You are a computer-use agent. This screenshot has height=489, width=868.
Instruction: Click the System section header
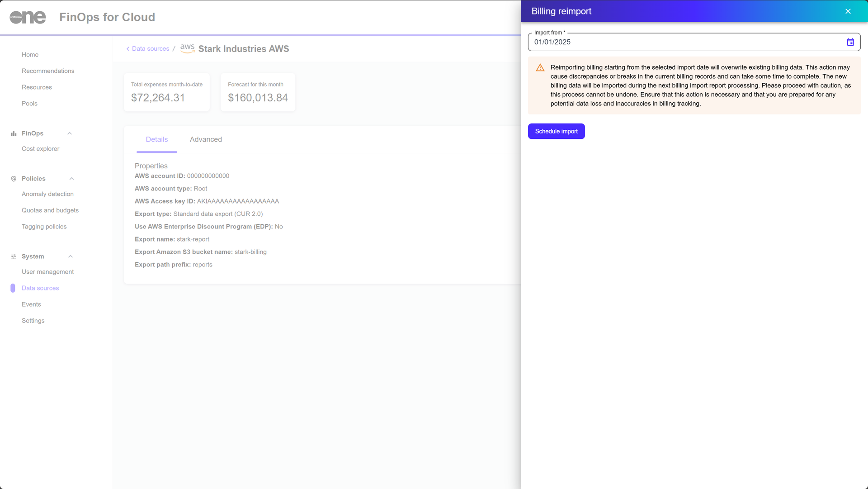point(33,256)
